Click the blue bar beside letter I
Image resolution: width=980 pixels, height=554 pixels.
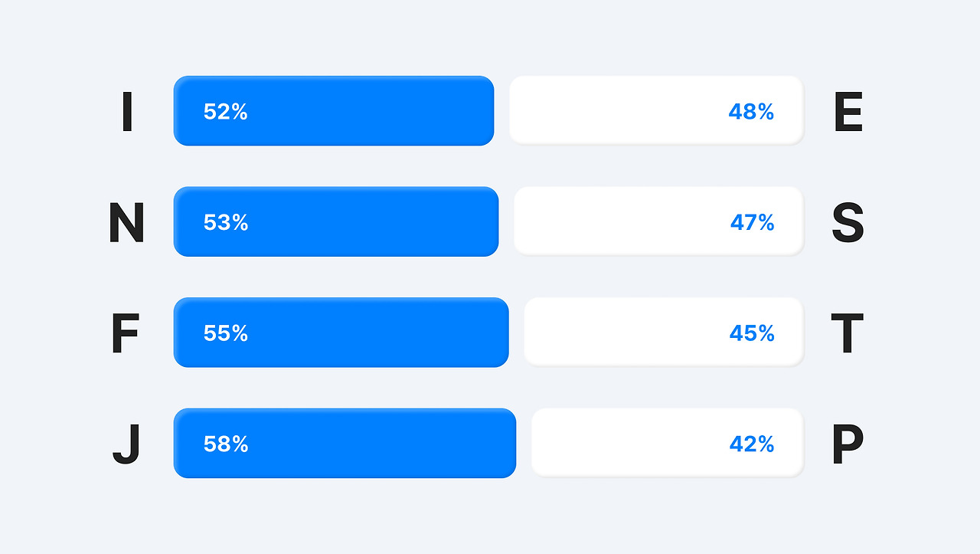click(x=334, y=111)
